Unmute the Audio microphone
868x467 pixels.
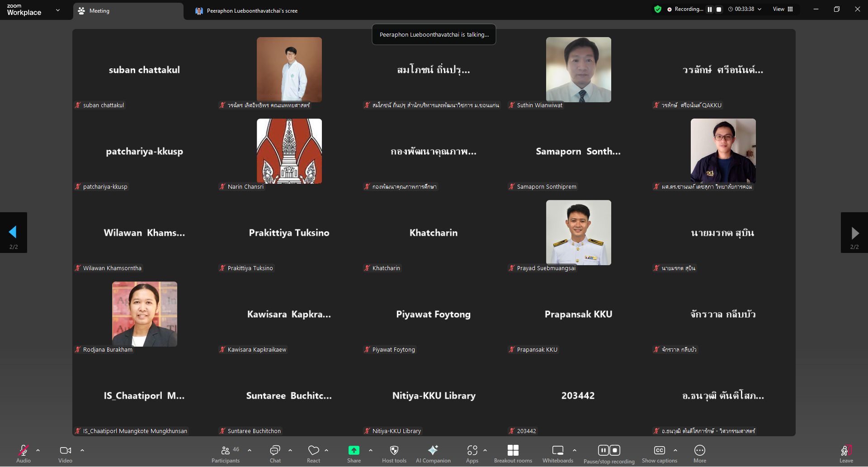[24, 454]
